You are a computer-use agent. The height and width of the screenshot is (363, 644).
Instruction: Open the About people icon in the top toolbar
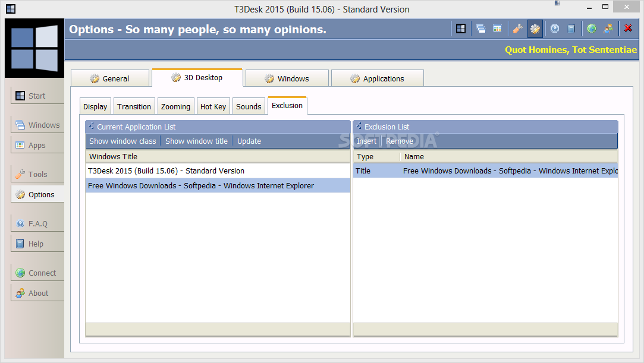(608, 29)
